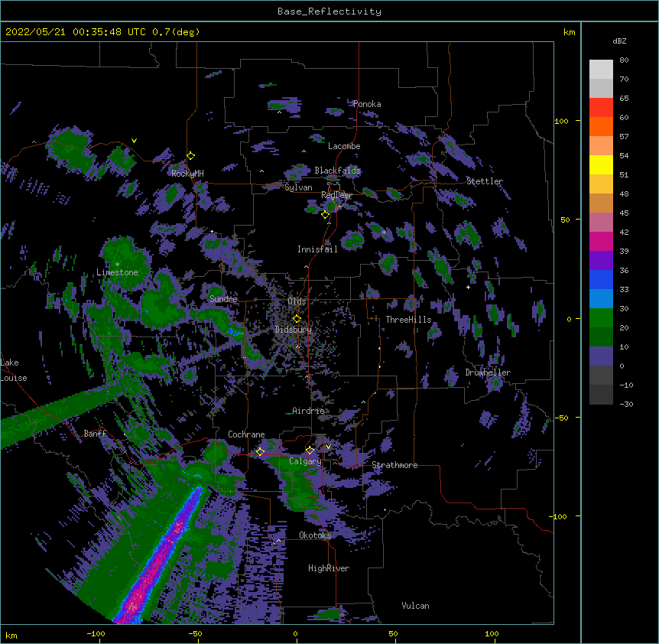Click the Lake Louise label at left edge
This screenshot has height=644, width=659.
pos(14,370)
